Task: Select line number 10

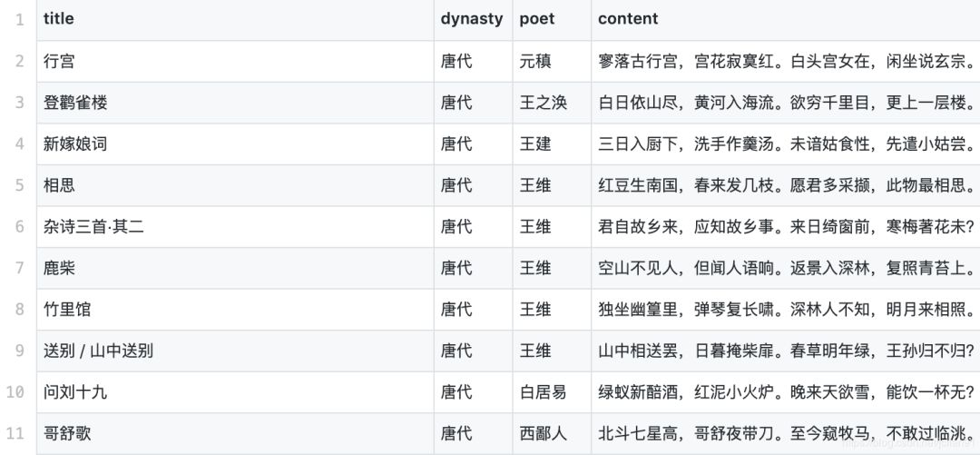Action: click(15, 391)
